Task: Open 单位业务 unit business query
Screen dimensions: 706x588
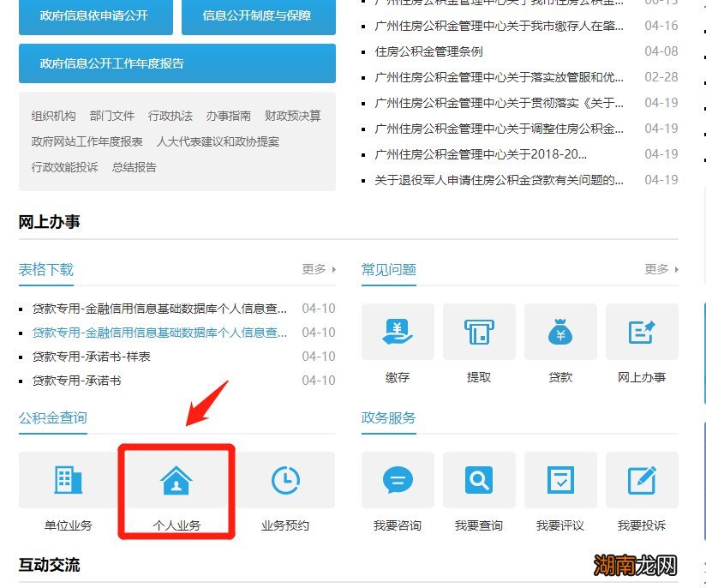Action: point(69,481)
